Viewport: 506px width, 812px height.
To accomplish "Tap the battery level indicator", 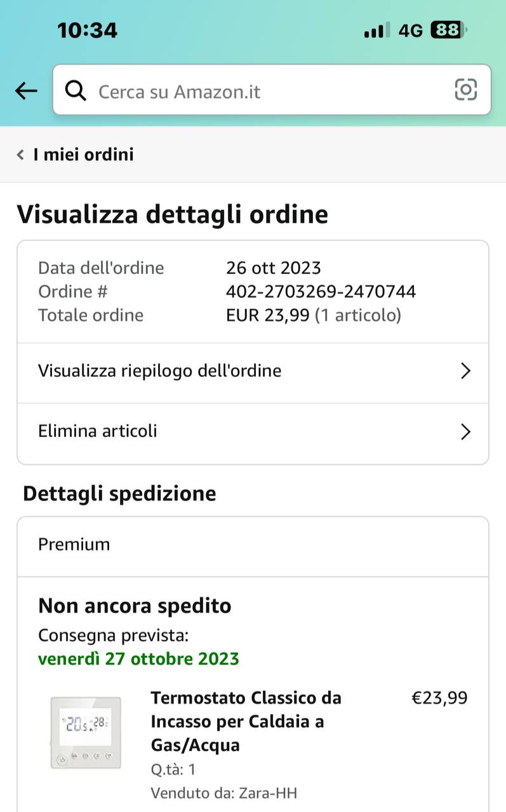I will point(448,30).
